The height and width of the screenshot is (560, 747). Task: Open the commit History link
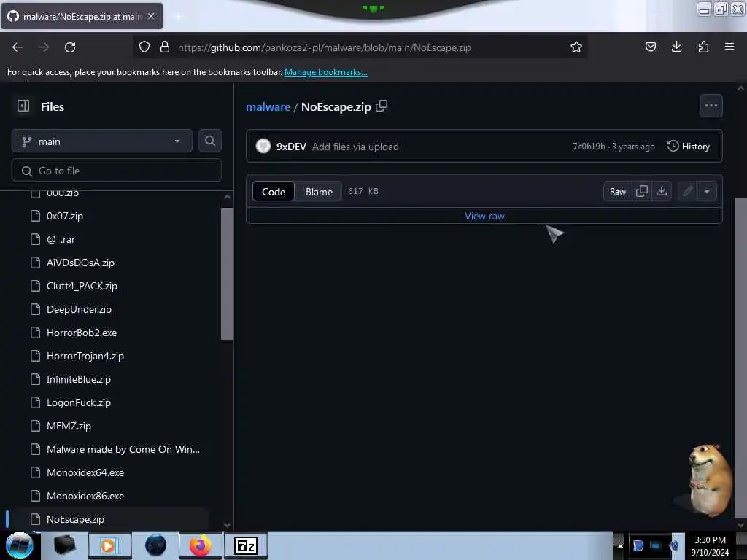[x=689, y=146]
